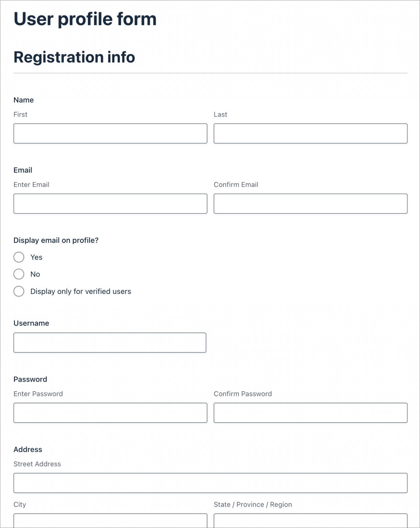The image size is (420, 528).
Task: Click the Last name input field
Action: tap(310, 133)
